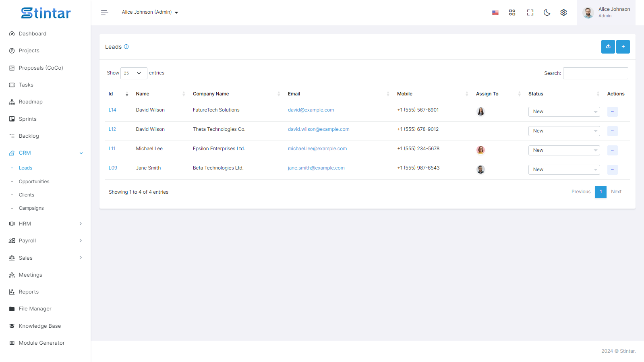Viewport: 644px width, 362px height.
Task: Sort table by Email column header
Action: point(339,94)
